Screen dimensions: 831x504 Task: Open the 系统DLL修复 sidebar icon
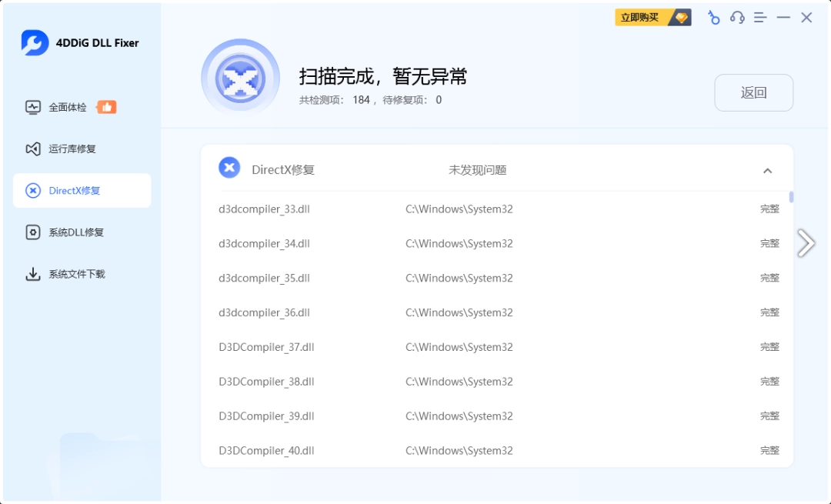point(32,232)
